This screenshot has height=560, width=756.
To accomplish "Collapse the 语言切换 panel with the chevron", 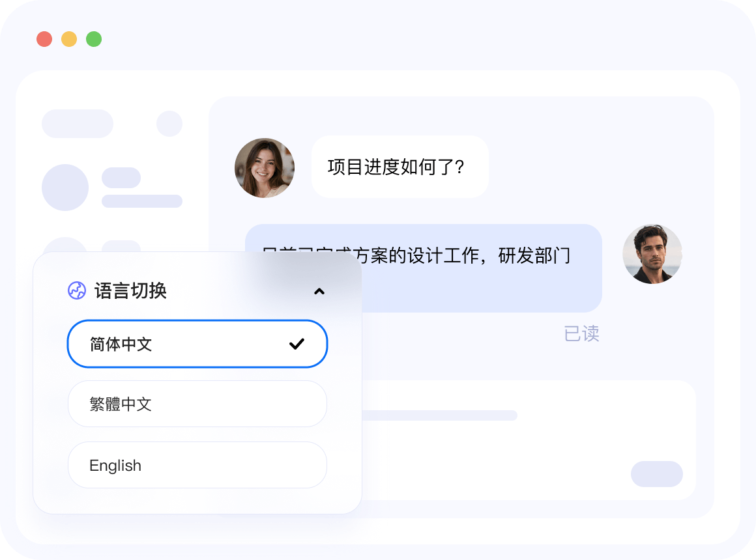I will click(319, 291).
